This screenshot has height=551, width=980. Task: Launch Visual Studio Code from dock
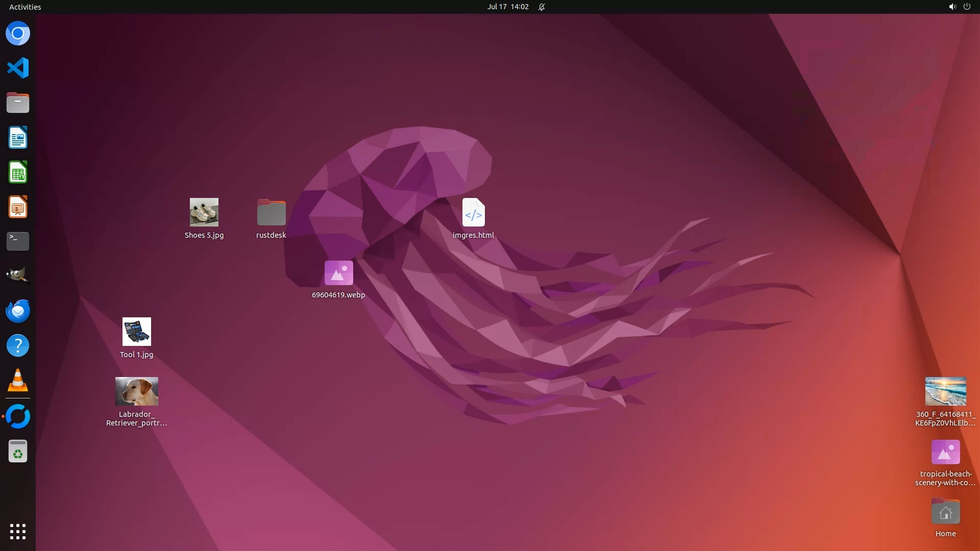(x=18, y=68)
